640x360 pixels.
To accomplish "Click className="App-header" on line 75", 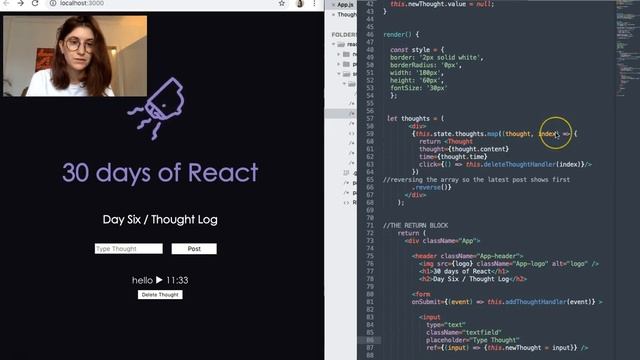I will [x=480, y=256].
